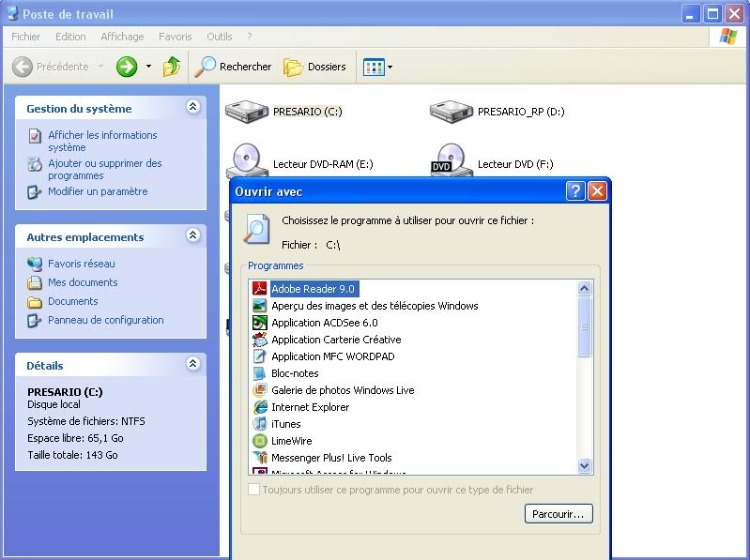
Task: Choose Adobe Reader 9.0 in program list
Action: (x=314, y=289)
